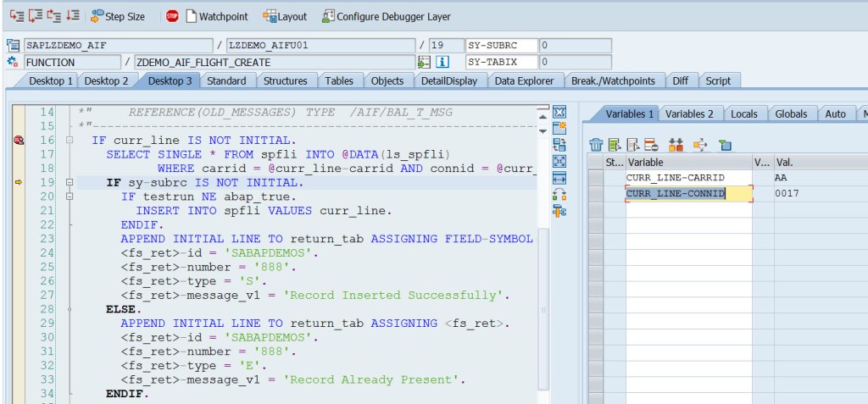Viewport: 868px width, 404px height.
Task: Open the Globals tab
Action: (791, 114)
